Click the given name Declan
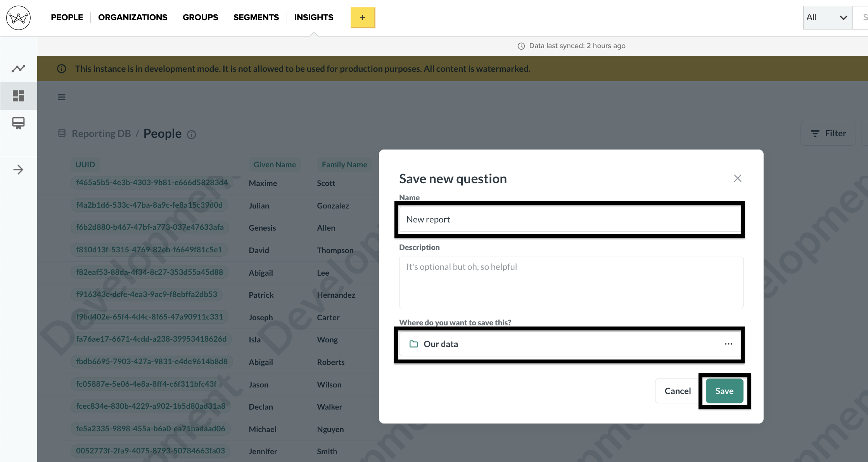 tap(261, 407)
